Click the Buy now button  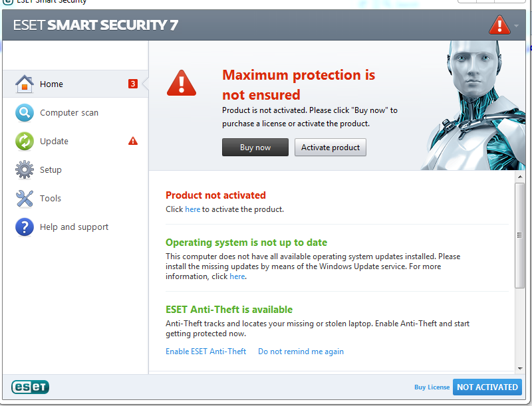pos(255,148)
